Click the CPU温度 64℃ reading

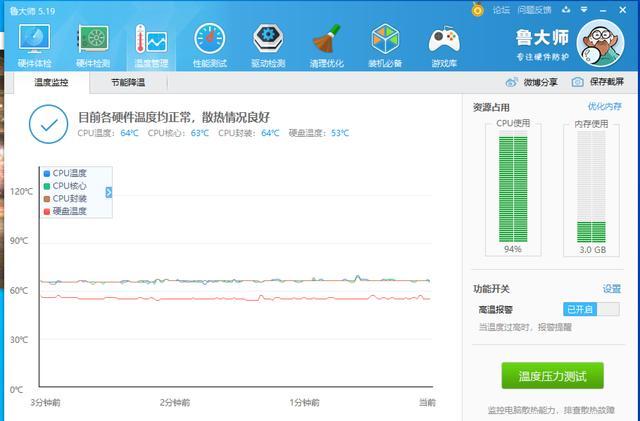coord(108,133)
